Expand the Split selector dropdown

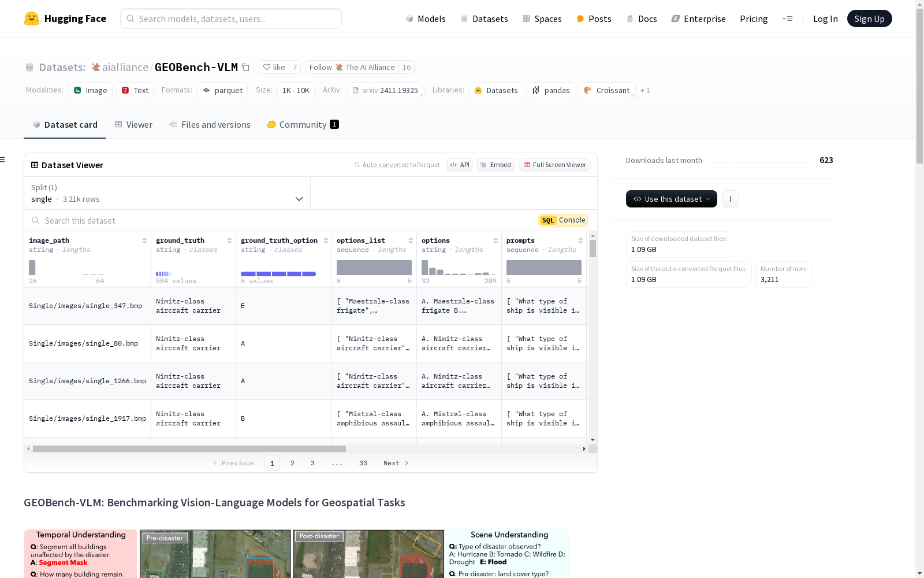167,193
